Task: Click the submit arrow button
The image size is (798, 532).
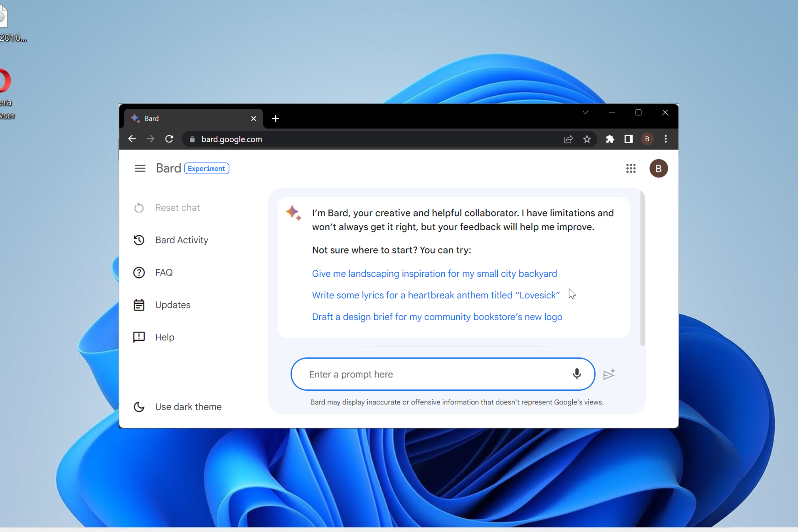Action: coord(608,374)
